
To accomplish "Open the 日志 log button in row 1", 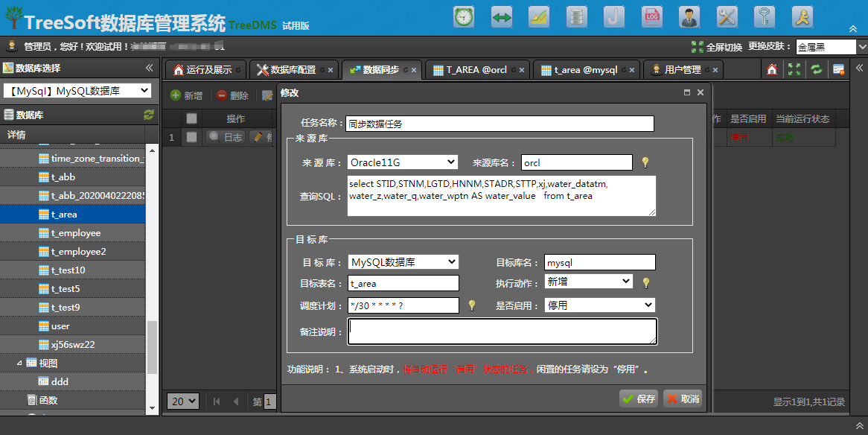I will (226, 137).
